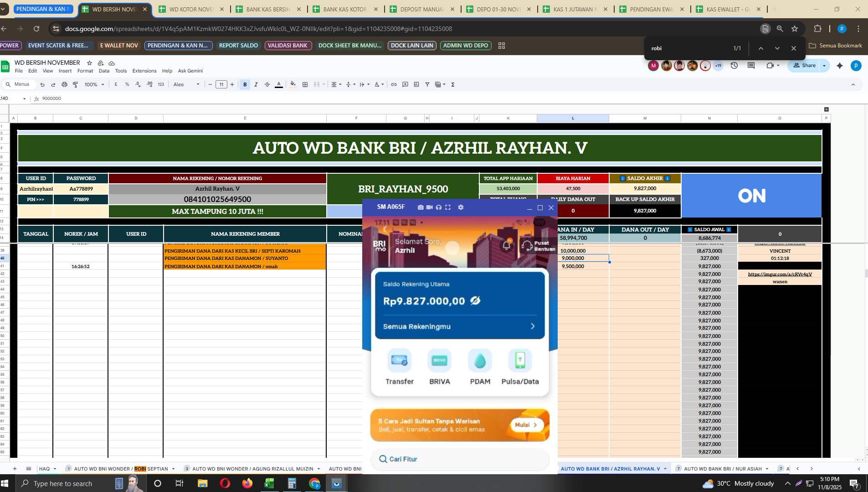
Task: Click the redo icon in Sheets toolbar
Action: pos(53,84)
